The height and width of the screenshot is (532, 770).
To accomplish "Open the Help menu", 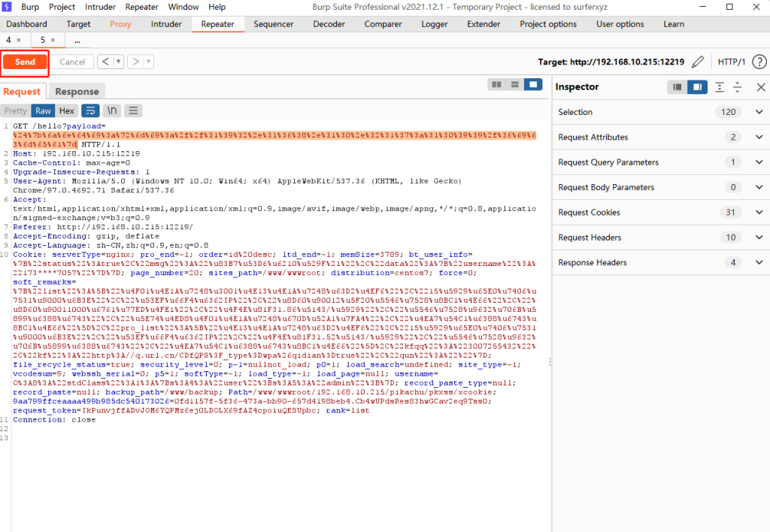I will click(x=217, y=7).
